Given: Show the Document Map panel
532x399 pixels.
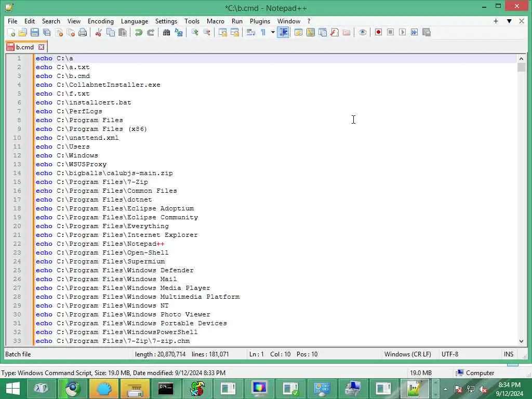Looking at the screenshot, I should [311, 32].
